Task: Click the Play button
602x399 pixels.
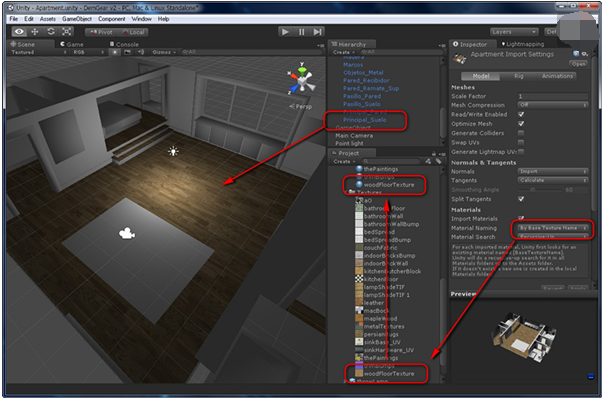Action: tap(285, 32)
